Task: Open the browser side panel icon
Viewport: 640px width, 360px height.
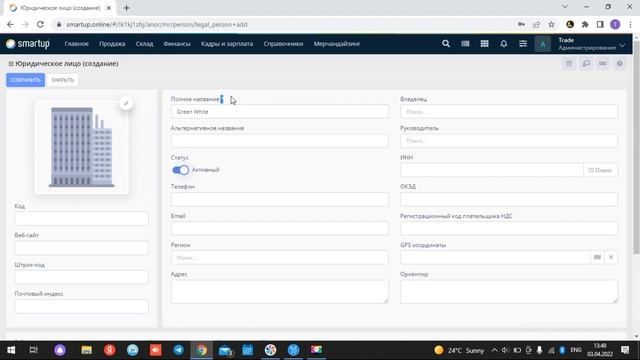Action: coord(600,24)
